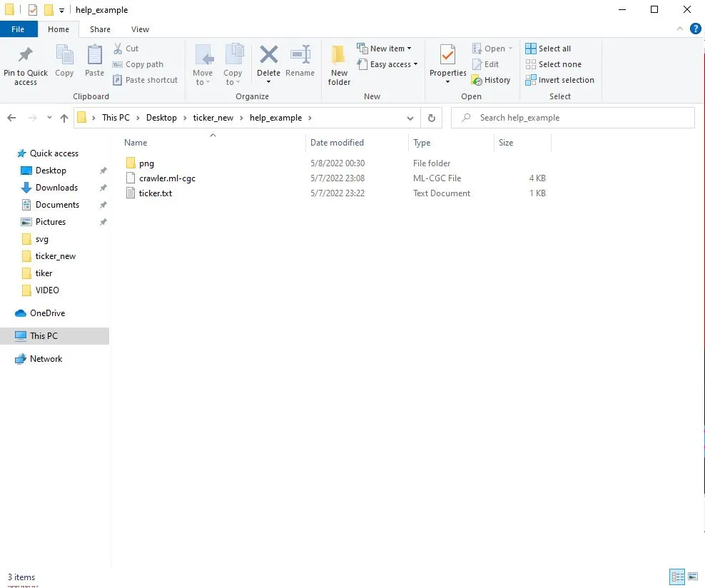Switch to the View ribbon tab
Image resolution: width=705 pixels, height=588 pixels.
pos(140,29)
